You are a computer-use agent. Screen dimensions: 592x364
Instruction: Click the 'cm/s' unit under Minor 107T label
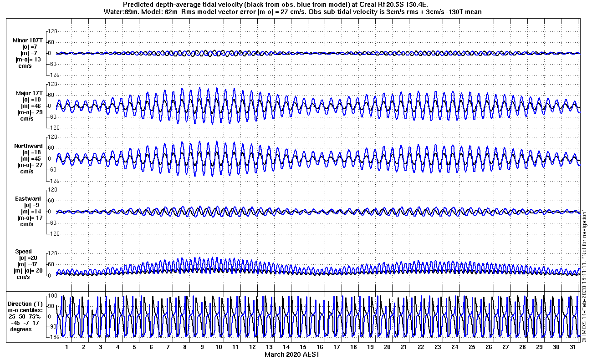pos(25,66)
